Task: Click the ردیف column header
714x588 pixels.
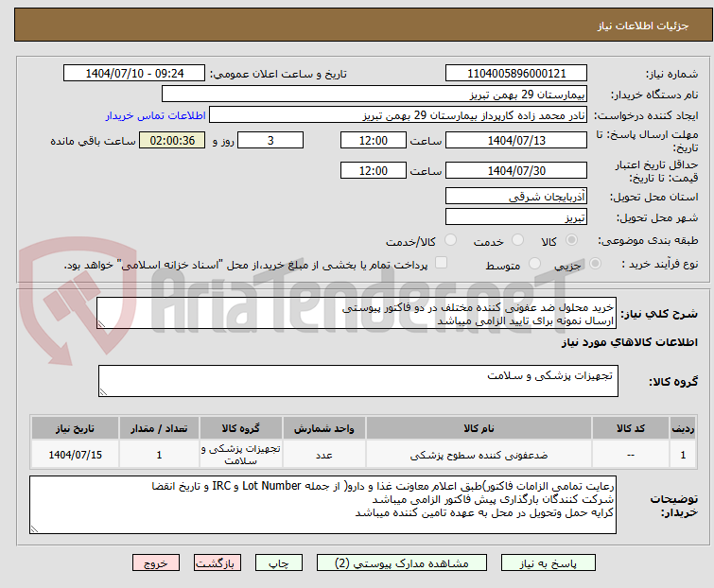Action: 683,428
